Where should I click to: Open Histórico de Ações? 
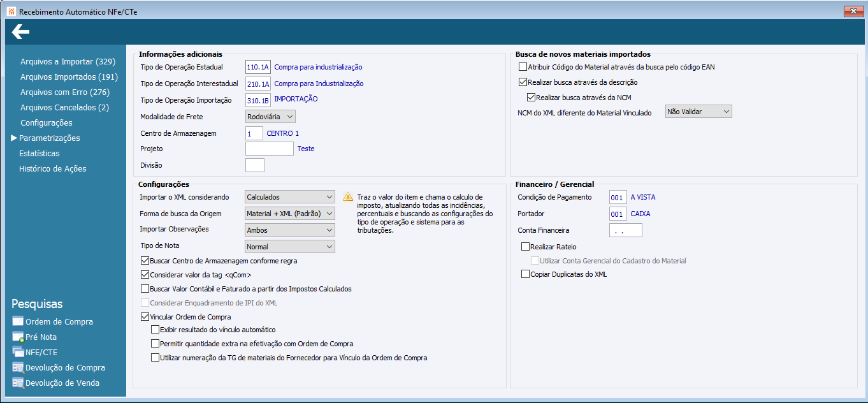click(x=53, y=169)
